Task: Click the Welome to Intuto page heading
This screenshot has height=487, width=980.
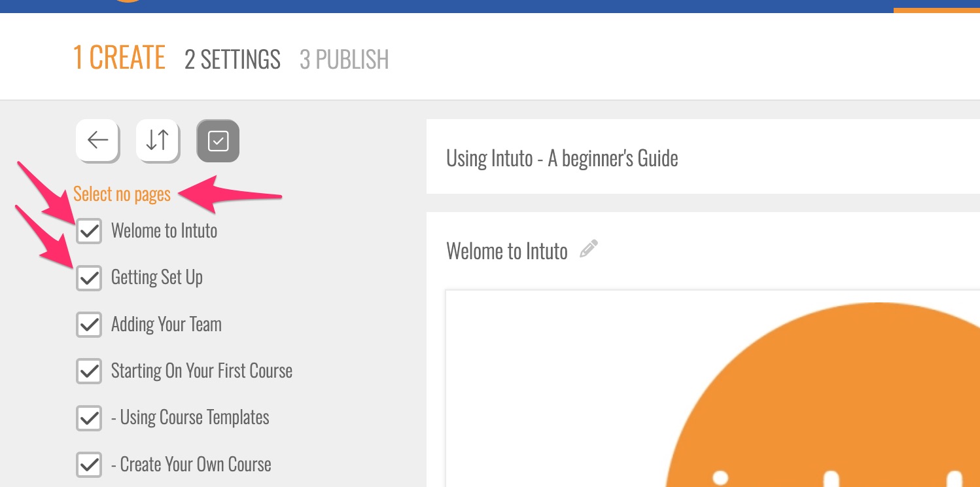Action: tap(506, 251)
